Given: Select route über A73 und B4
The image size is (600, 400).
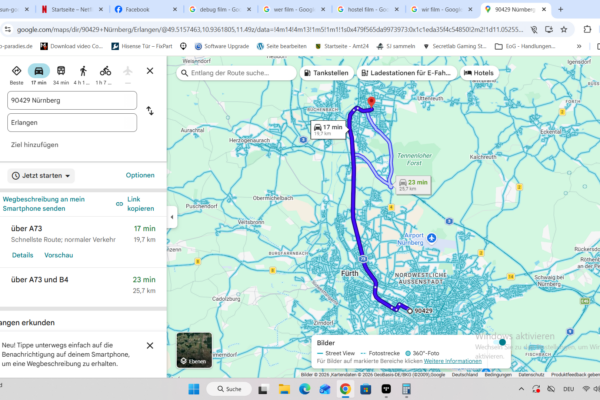Looking at the screenshot, I should click(83, 285).
